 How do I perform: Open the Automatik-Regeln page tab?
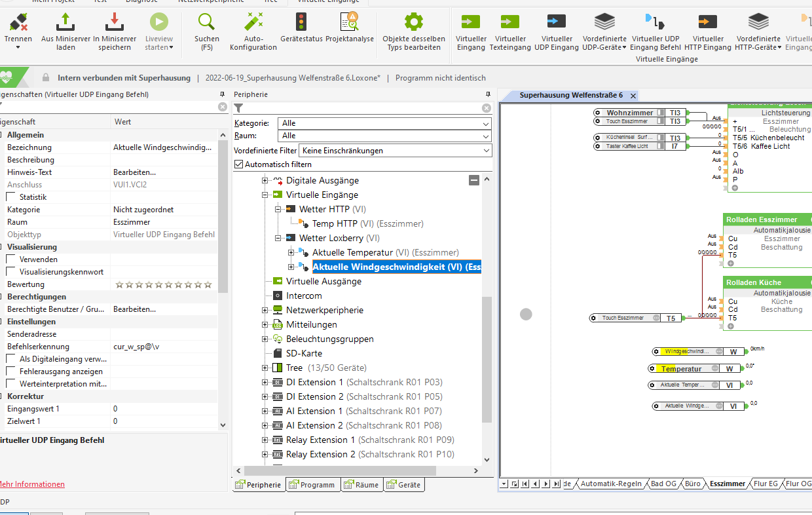coord(611,484)
